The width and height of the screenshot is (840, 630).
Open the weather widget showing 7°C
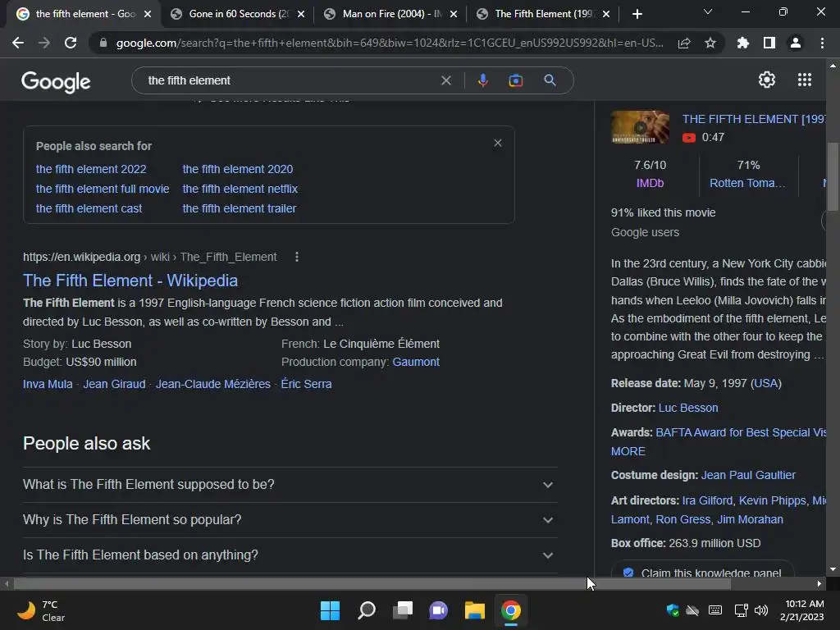pyautogui.click(x=42, y=610)
